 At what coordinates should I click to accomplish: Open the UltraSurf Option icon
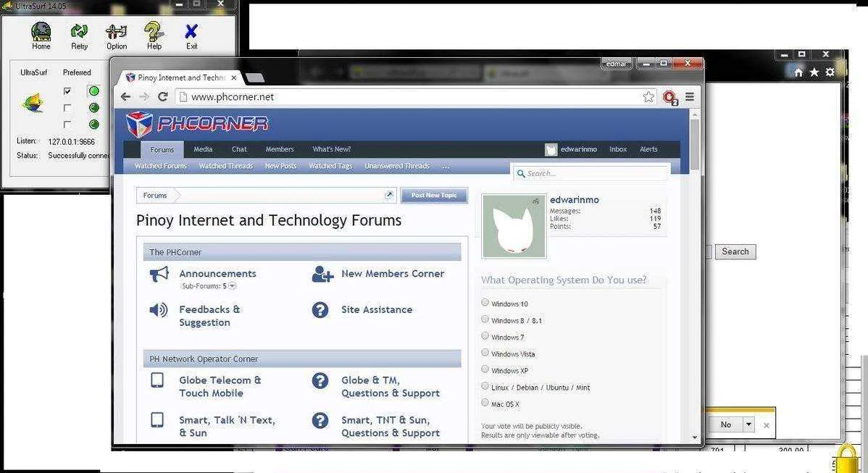116,32
